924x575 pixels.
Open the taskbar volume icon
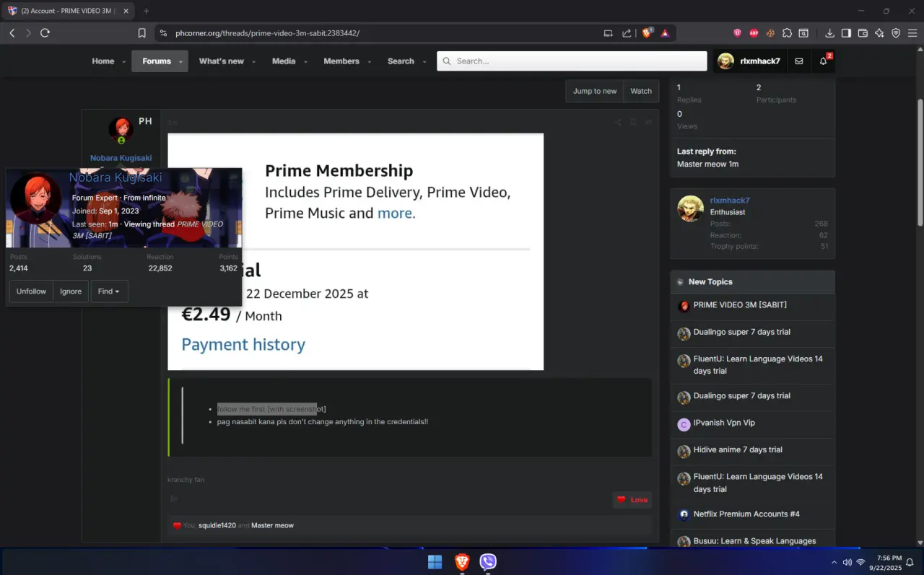[847, 562]
